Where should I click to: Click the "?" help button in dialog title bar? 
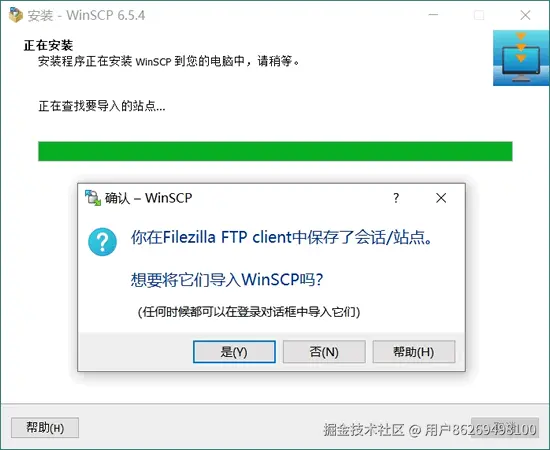(396, 198)
